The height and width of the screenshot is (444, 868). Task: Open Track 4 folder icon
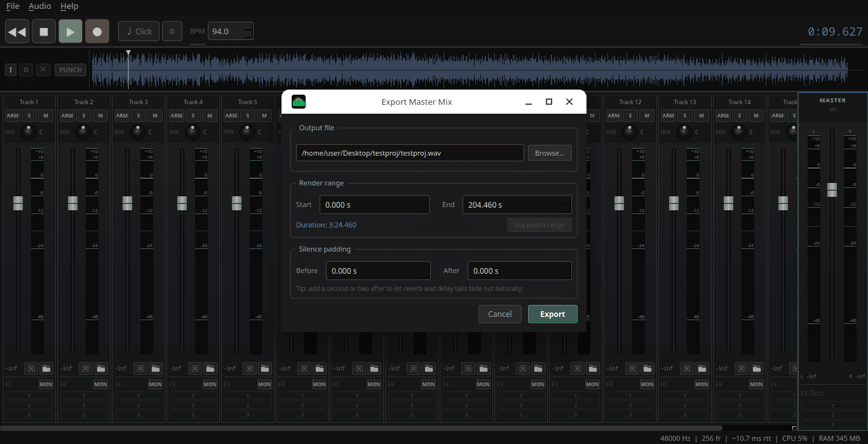tap(210, 368)
